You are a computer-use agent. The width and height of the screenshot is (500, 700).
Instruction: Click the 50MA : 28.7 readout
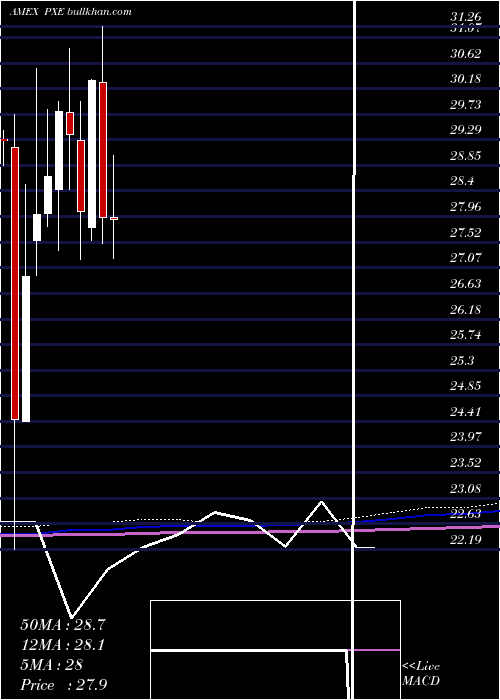point(63,625)
